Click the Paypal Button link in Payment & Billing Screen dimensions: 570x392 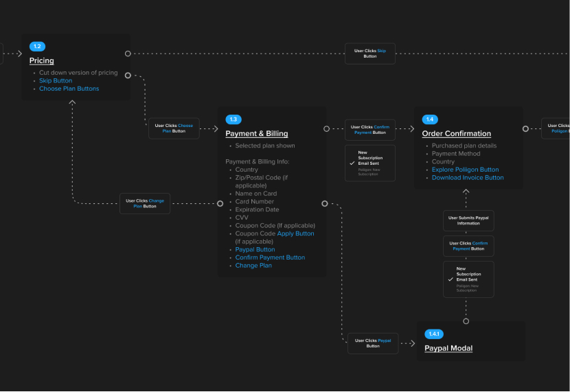click(x=255, y=250)
